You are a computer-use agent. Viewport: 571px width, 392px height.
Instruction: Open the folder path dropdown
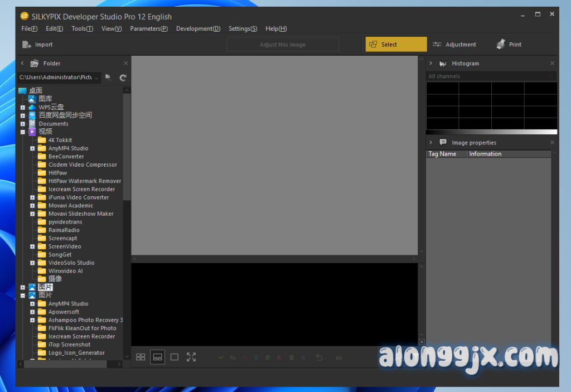96,78
